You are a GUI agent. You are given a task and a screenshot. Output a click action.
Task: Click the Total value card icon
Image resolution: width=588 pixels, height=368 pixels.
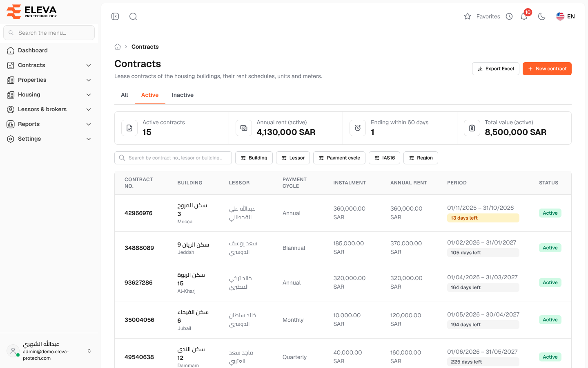tap(472, 128)
